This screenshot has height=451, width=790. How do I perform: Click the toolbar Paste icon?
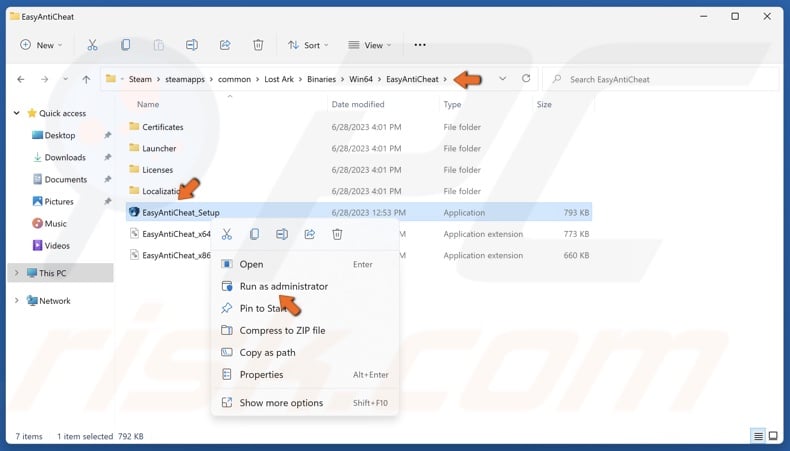[x=159, y=45]
